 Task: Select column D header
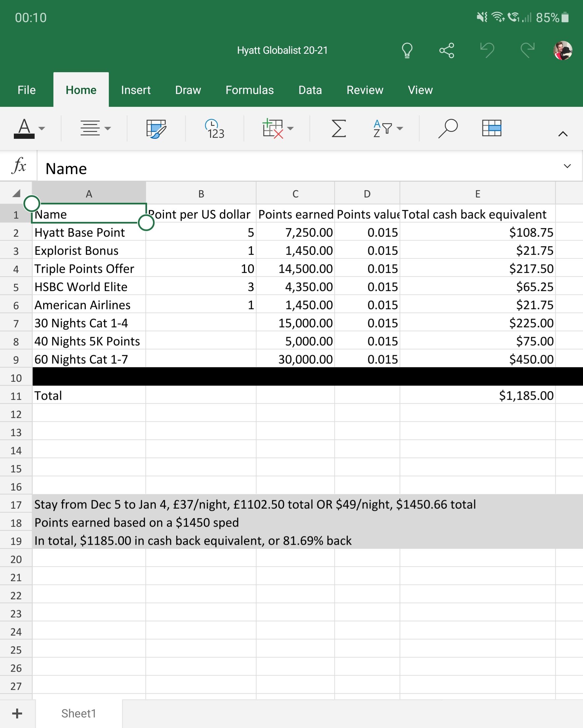[367, 194]
